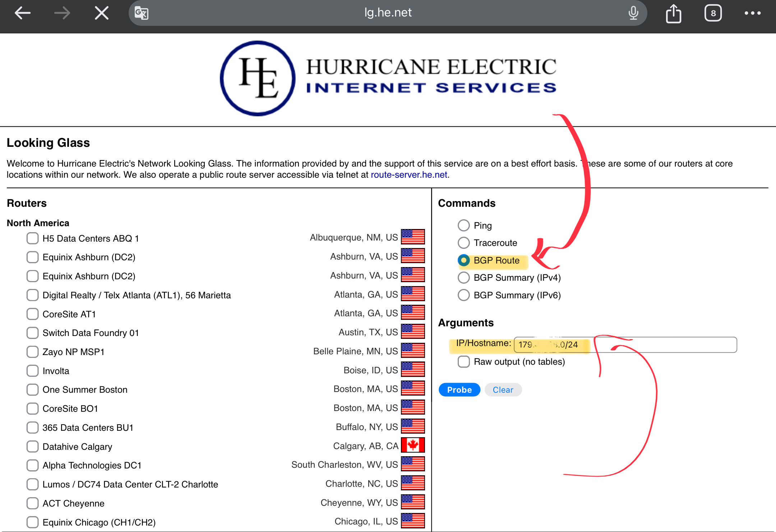Check the Lumos / DC74 Charlotte router
This screenshot has width=776, height=532.
pos(33,484)
